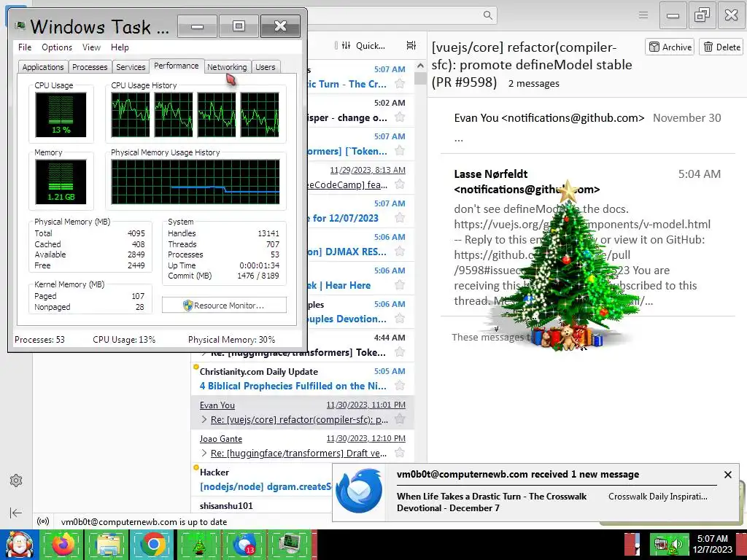
Task: Expand the huggingface/transformers Toke... thread at 4:44 AM
Action: coord(204,353)
